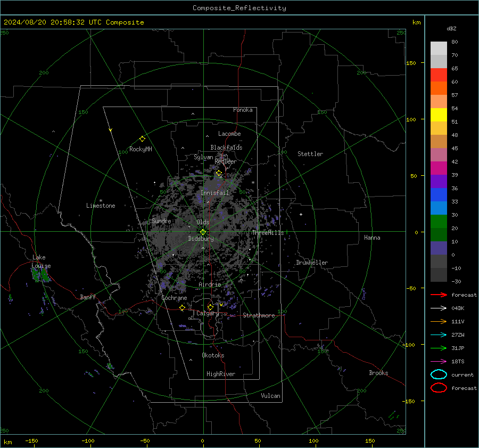
Task: Click the HighRiver label
Action: (221, 374)
